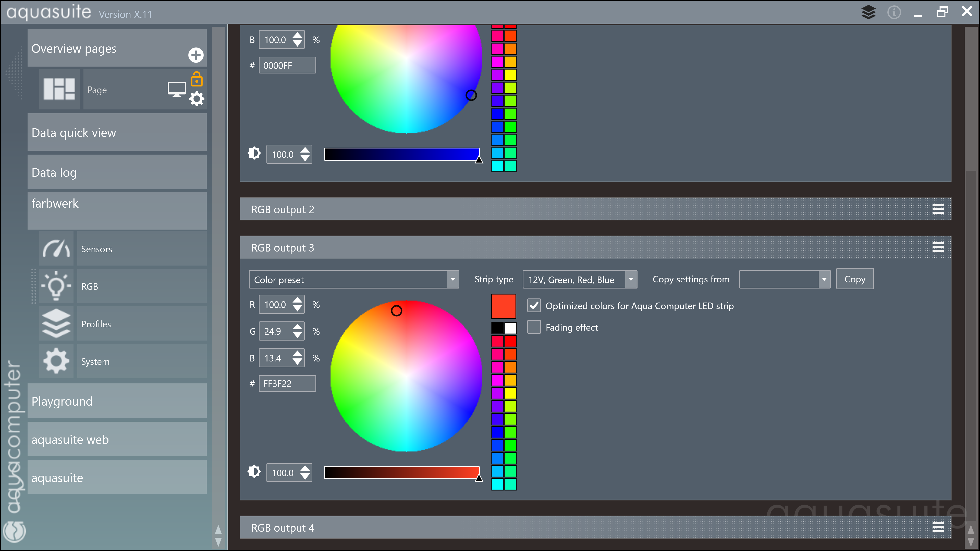Enable the Fading effect checkbox
980x551 pixels.
point(534,327)
